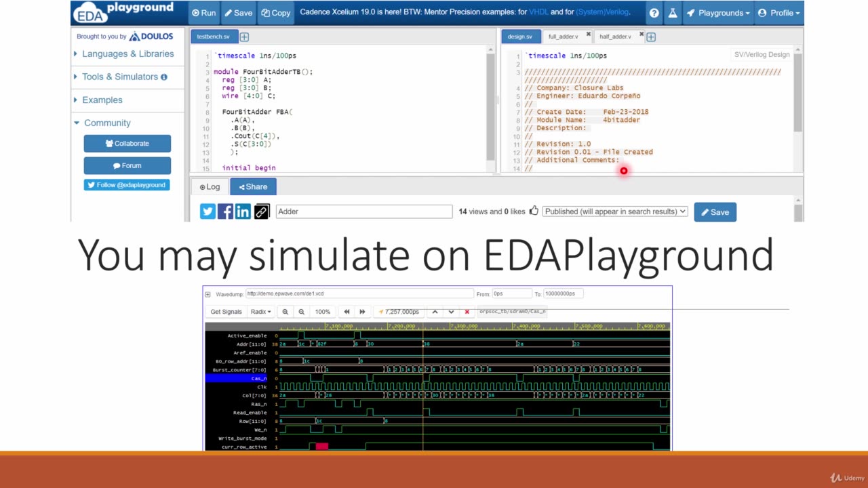Share playground on Facebook icon
868x488 pixels.
[x=226, y=212]
